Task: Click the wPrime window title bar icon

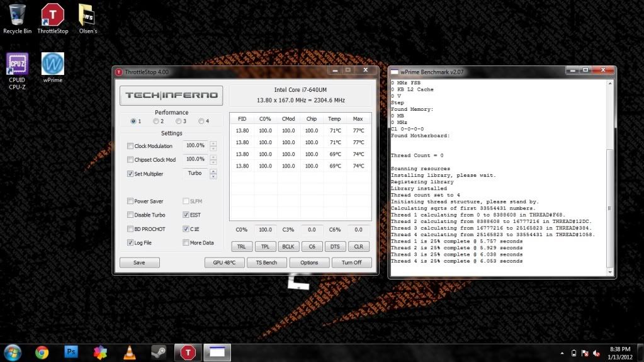Action: [394, 72]
